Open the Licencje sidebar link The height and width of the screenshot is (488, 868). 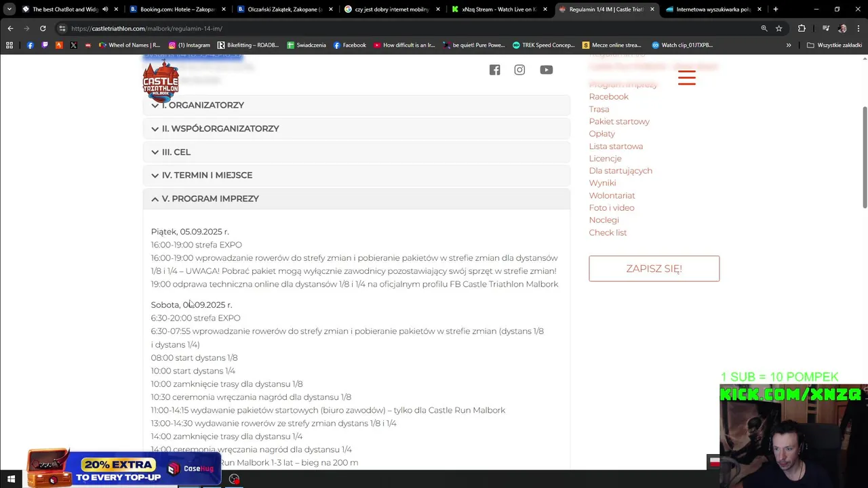[x=605, y=159]
